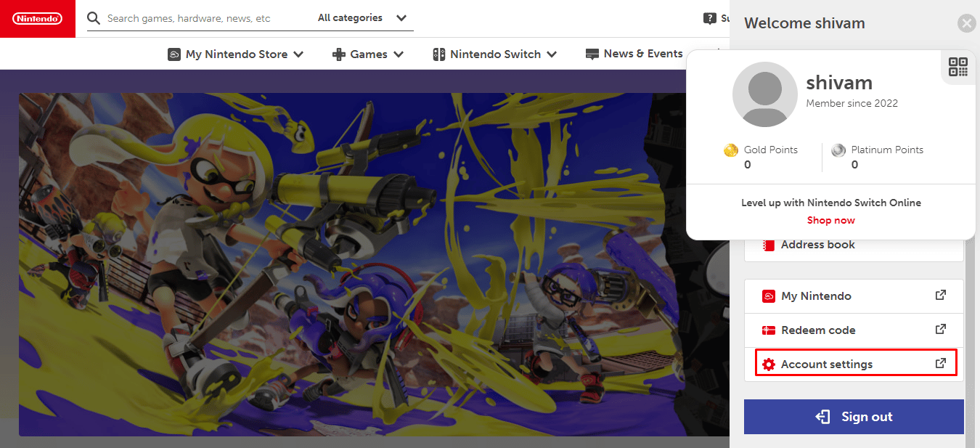Click the Member since 2022 text
980x448 pixels.
click(852, 104)
